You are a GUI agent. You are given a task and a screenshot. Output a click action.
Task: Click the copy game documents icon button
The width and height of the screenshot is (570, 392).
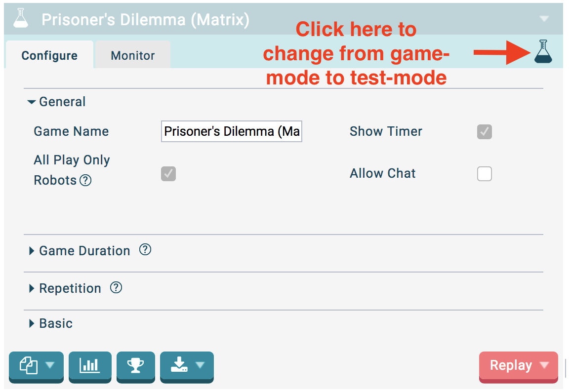point(36,366)
